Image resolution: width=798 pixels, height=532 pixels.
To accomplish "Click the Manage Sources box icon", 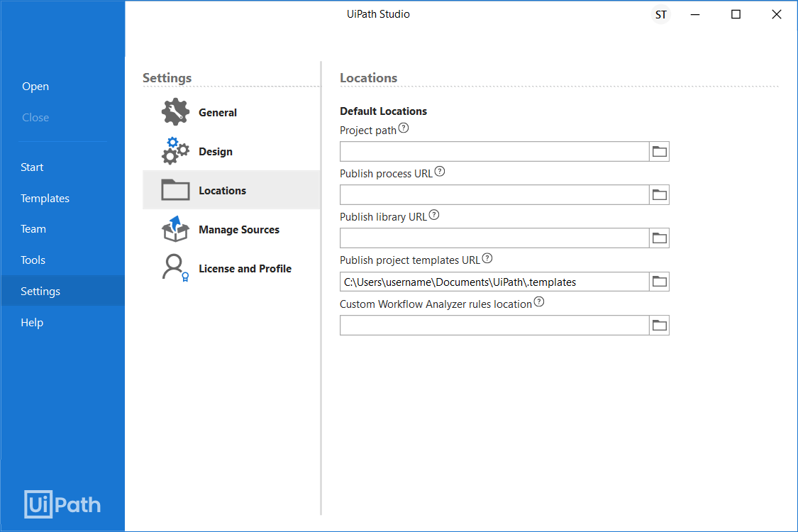I will (175, 229).
